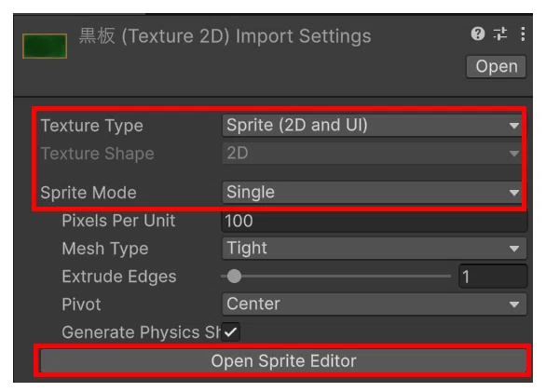Viewport: 546px width, 392px height.
Task: Click the Pixels Per Unit field
Action: pos(375,221)
